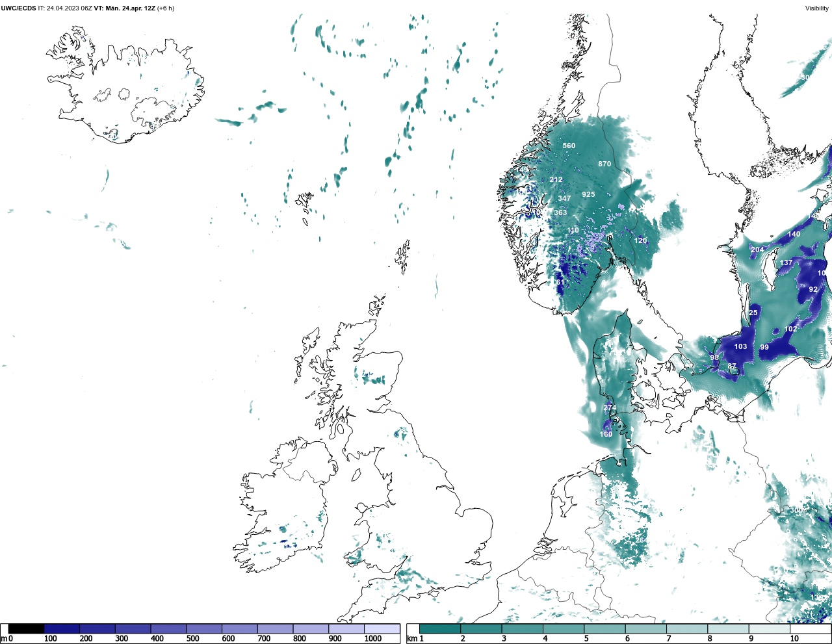Click the 'Visibility' title in top-right corner
The width and height of the screenshot is (832, 644).
click(817, 8)
